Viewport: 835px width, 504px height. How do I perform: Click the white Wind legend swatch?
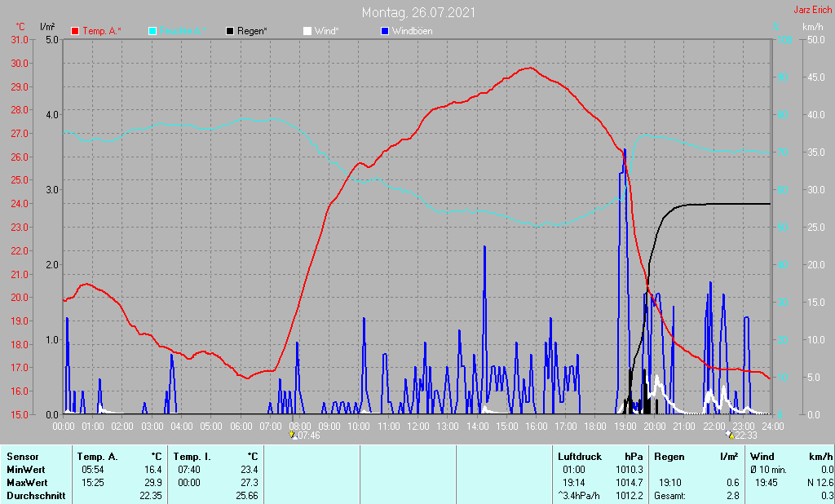(307, 31)
